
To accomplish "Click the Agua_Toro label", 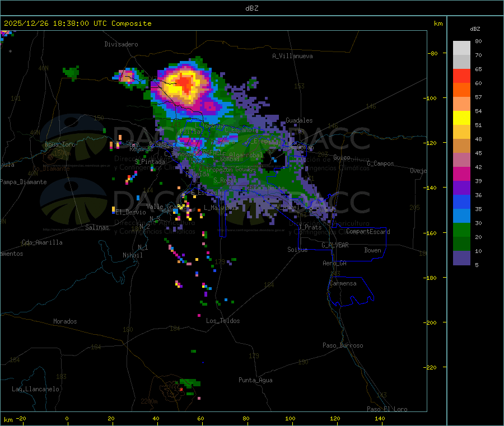I will pyautogui.click(x=60, y=144).
